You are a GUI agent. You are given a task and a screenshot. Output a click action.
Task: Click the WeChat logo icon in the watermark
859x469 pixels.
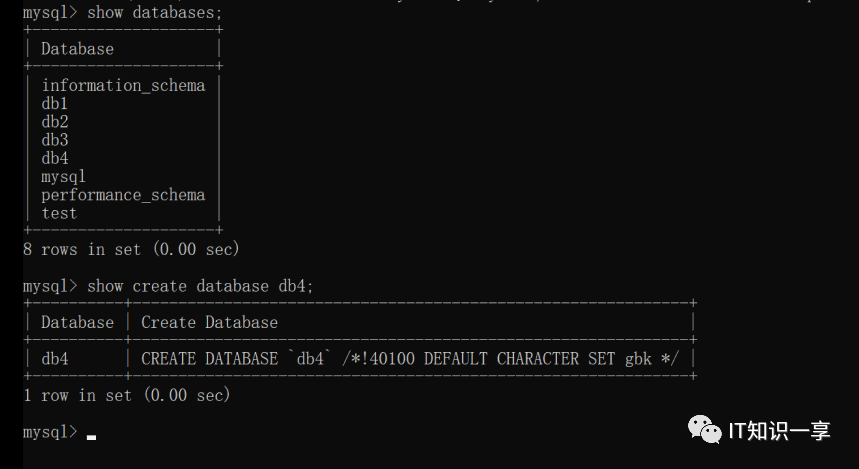[705, 429]
